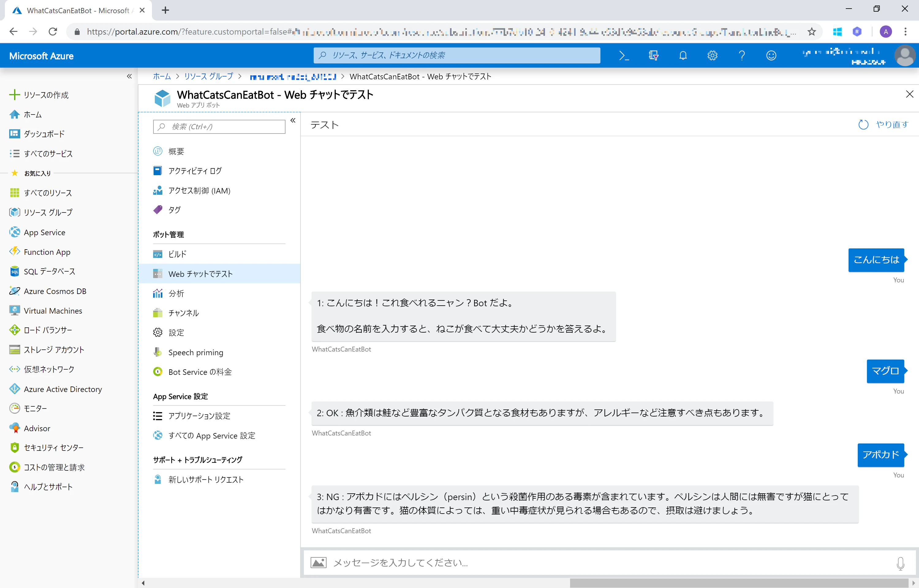The height and width of the screenshot is (588, 919).
Task: Open 分析 menu item
Action: 219,293
